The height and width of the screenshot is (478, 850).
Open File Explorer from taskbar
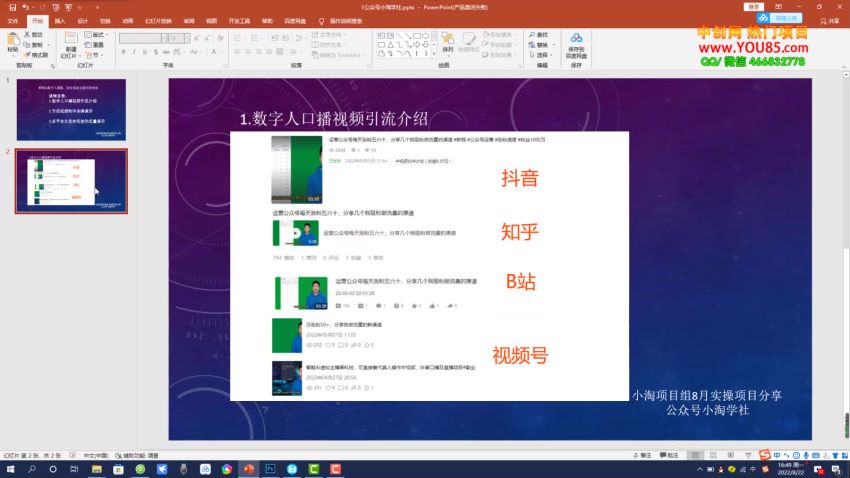[96, 469]
